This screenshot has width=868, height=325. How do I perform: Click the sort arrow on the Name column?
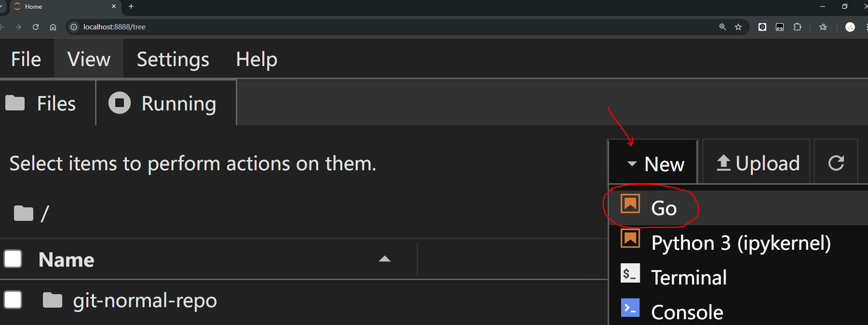[x=384, y=259]
